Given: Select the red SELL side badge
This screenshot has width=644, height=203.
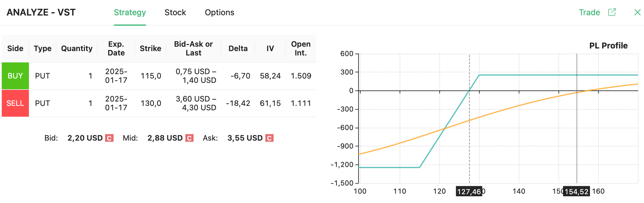Looking at the screenshot, I should coord(15,103).
